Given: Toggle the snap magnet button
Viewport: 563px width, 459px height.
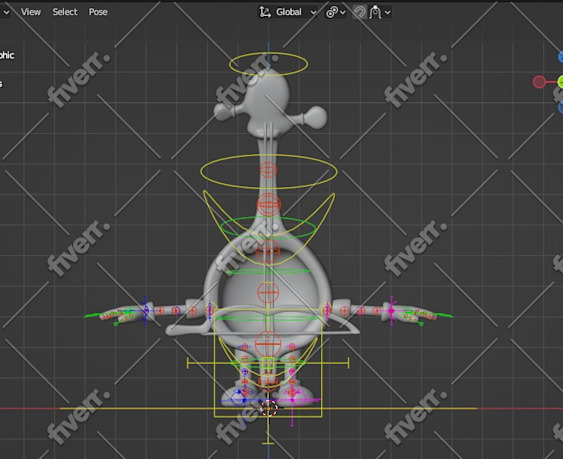Looking at the screenshot, I should [359, 12].
